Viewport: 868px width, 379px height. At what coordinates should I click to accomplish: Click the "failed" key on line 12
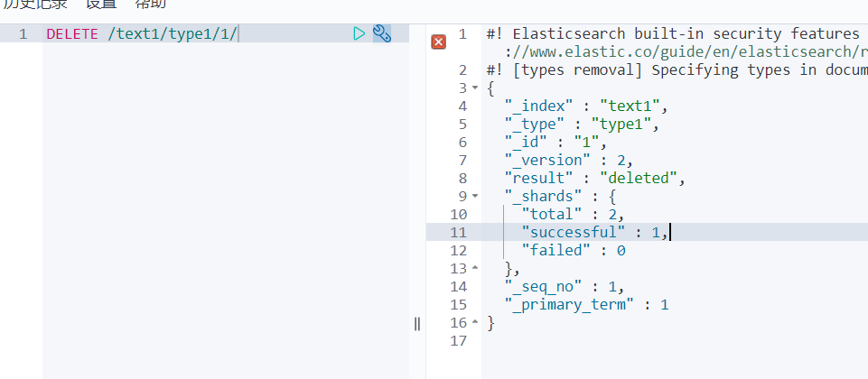[553, 251]
